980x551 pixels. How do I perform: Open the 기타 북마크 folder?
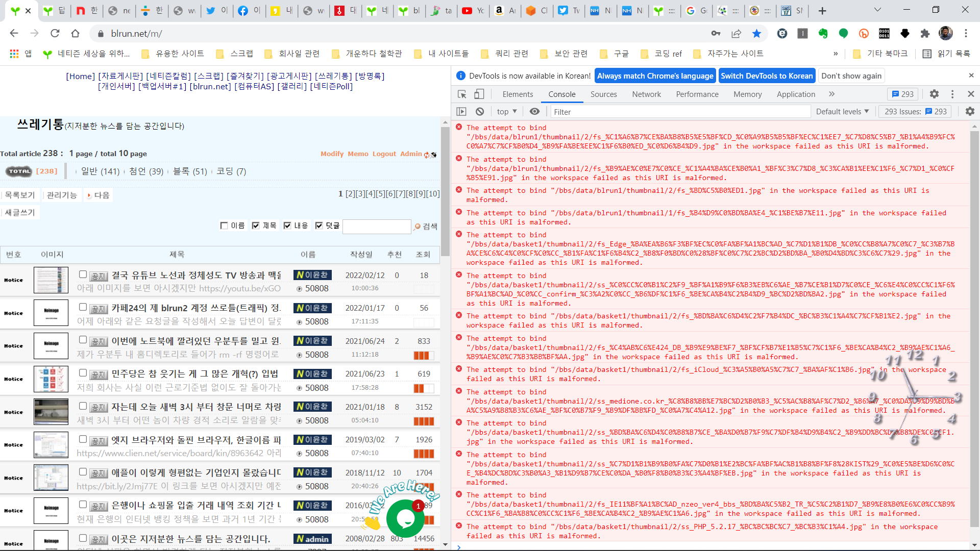coord(880,54)
